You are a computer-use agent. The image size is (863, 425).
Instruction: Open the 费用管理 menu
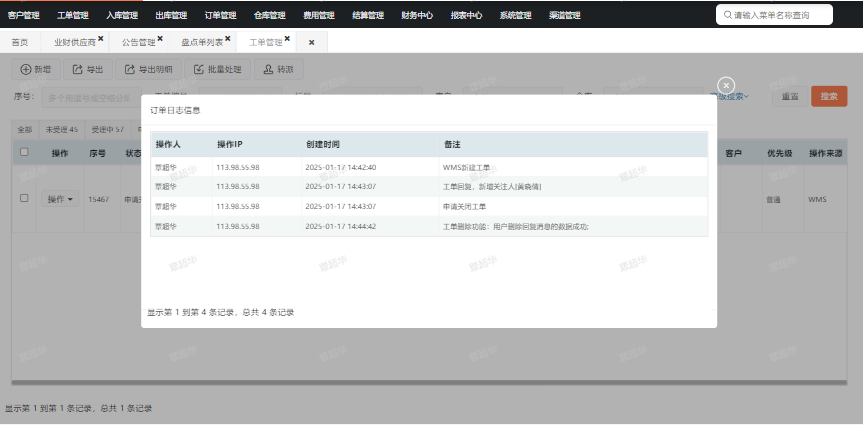319,15
